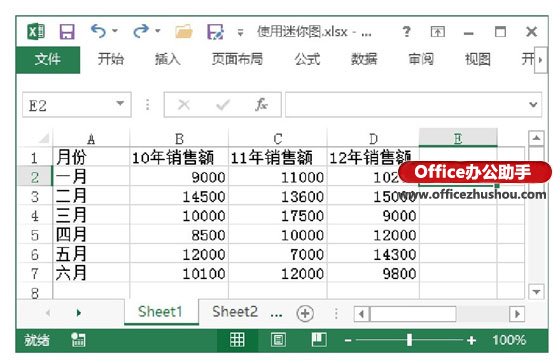Image resolution: width=560 pixels, height=363 pixels.
Task: Switch to the Sheet2 tab
Action: 235,312
